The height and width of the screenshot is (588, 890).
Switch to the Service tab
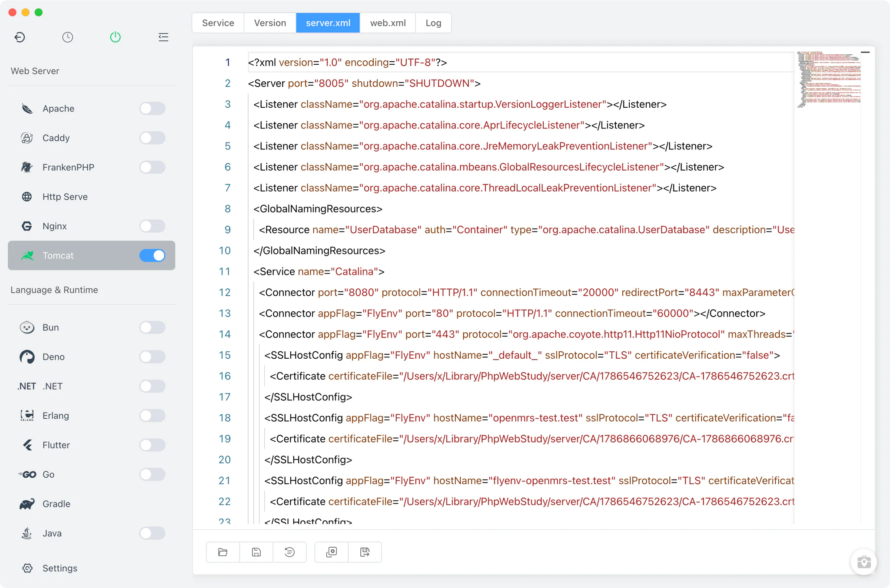point(218,23)
